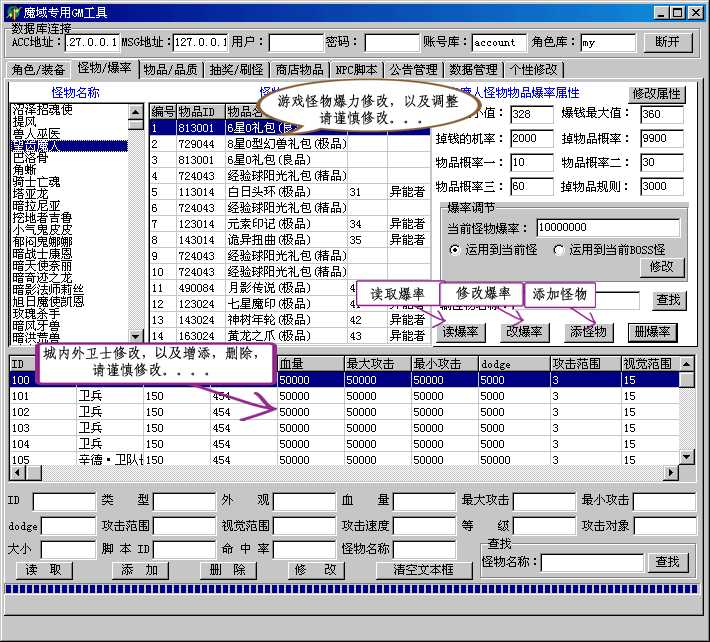This screenshot has height=642, width=710.
Task: Click the 读爆率 button
Action: pos(461,332)
